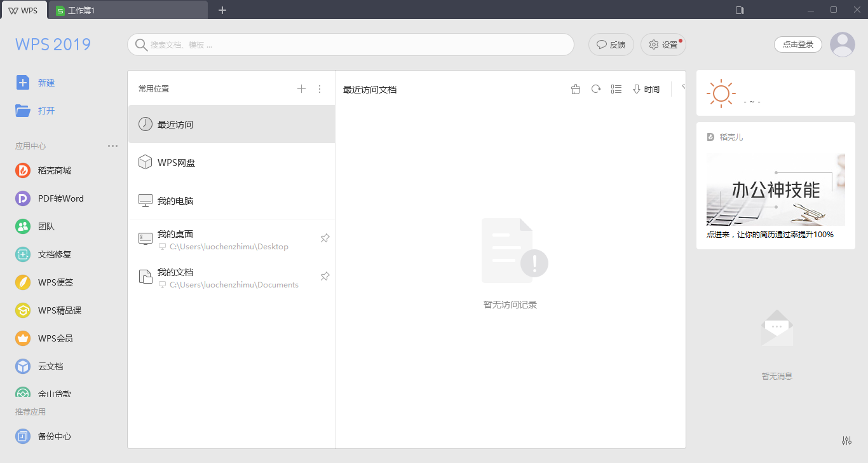Open the 稻壳儿 panel header link
The image size is (868, 463).
pyautogui.click(x=725, y=137)
